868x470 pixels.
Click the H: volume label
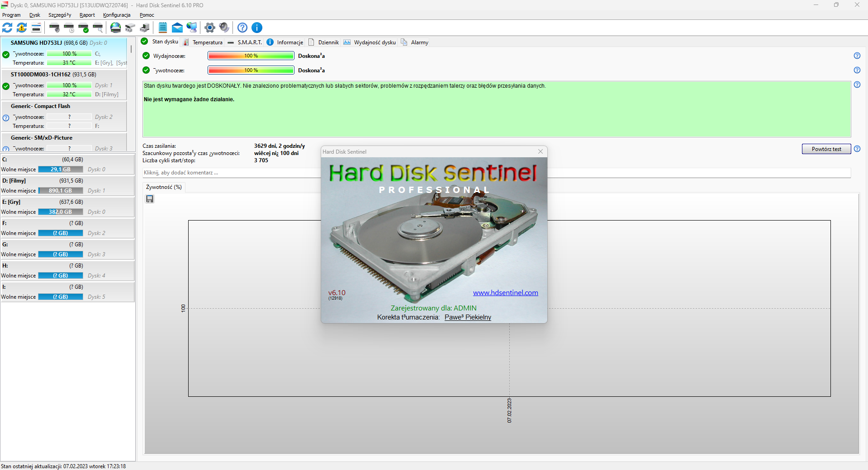[x=5, y=266]
